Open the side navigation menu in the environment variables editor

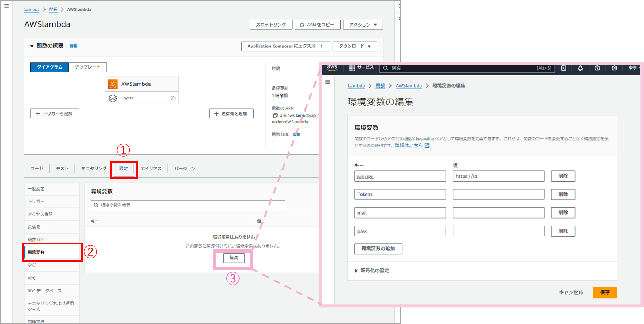[x=327, y=82]
